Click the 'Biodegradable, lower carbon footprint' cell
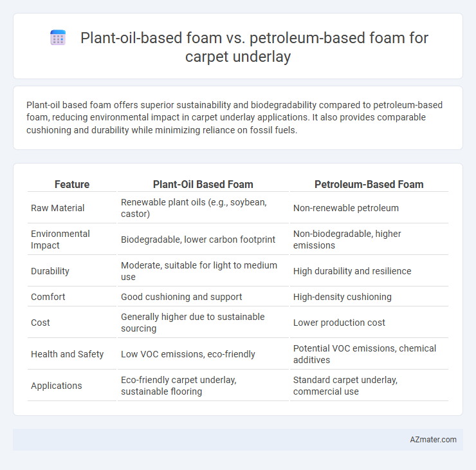476x470 pixels. click(x=198, y=240)
